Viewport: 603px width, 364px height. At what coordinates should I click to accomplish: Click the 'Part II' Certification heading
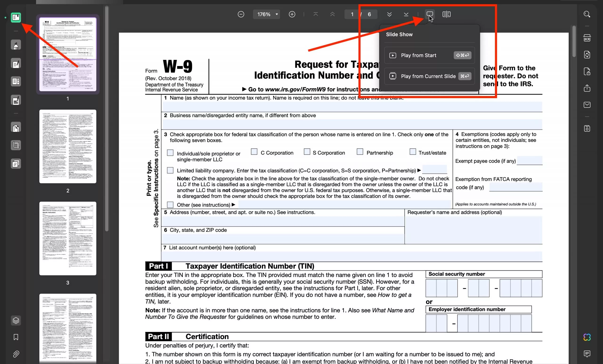[x=187, y=336]
